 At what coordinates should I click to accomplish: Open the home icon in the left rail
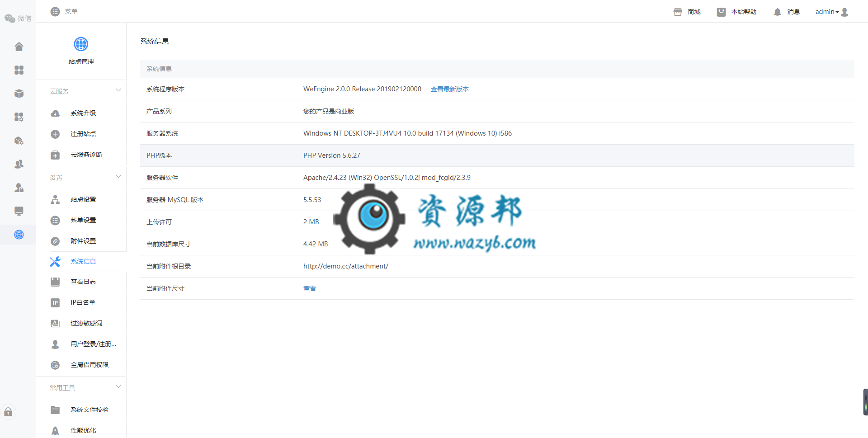point(19,47)
